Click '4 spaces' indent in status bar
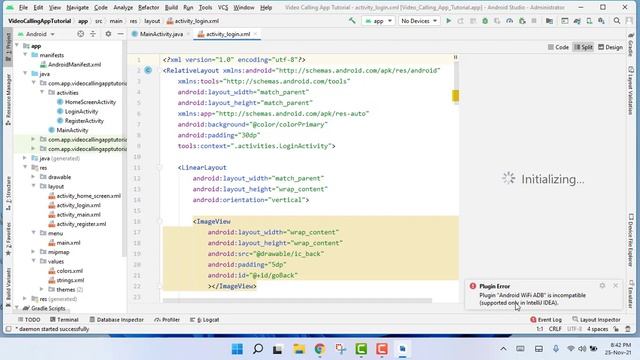 [x=598, y=329]
